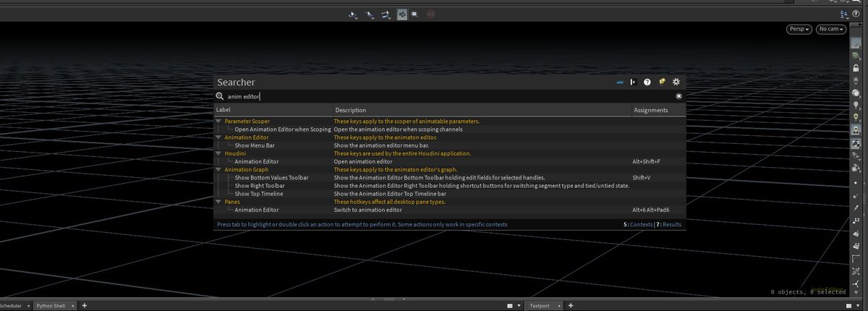
Task: Select the 'Show Top Timeline' row
Action: 449,194
